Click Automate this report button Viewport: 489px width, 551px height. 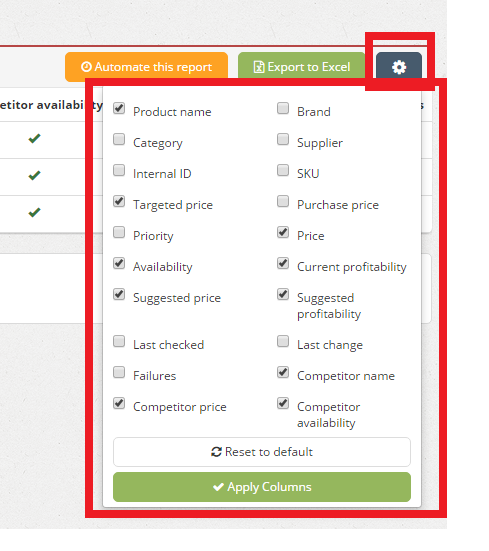[x=146, y=67]
